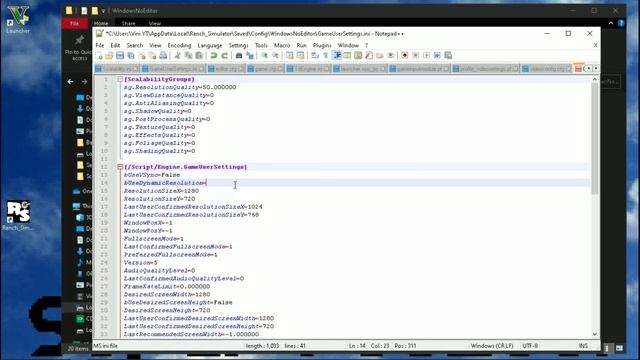
Task: Toggle the highlighted Indent Guide icon
Action: (x=337, y=56)
